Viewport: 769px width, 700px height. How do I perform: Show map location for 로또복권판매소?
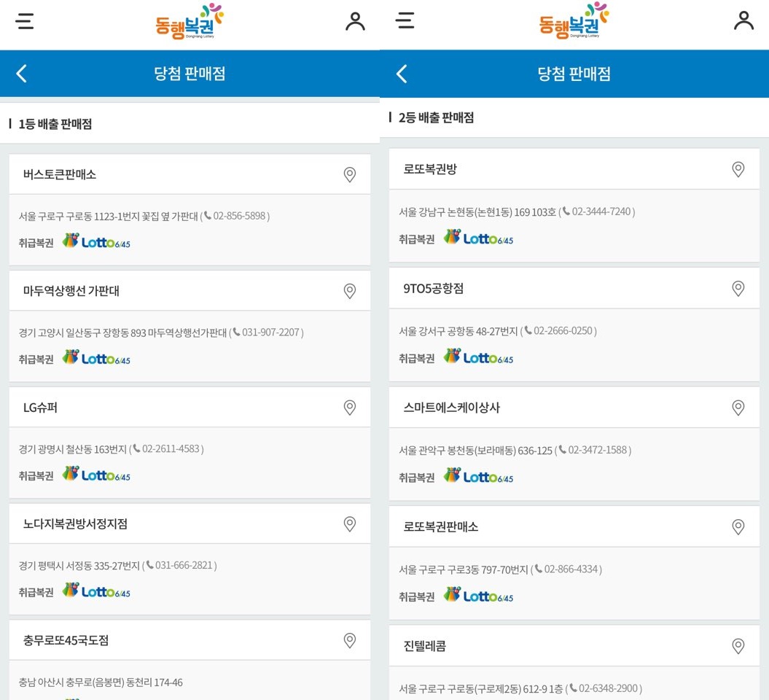(x=738, y=527)
